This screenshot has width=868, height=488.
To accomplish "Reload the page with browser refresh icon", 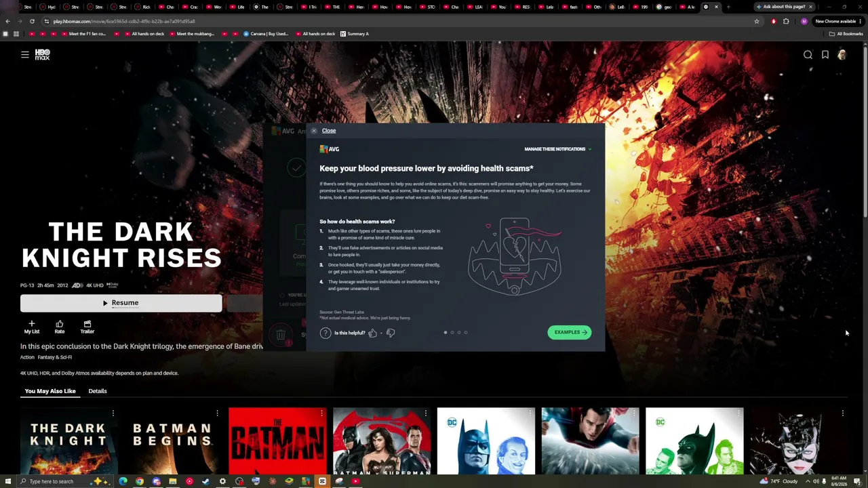I will tap(32, 21).
